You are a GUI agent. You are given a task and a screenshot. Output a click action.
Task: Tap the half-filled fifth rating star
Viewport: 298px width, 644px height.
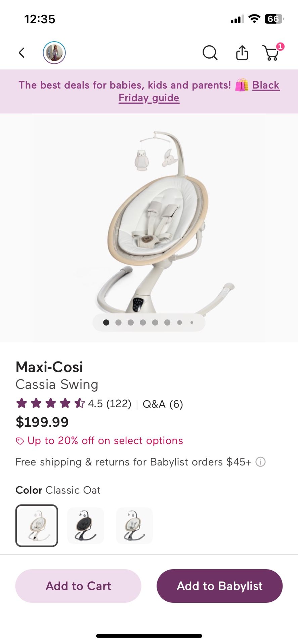click(x=79, y=404)
